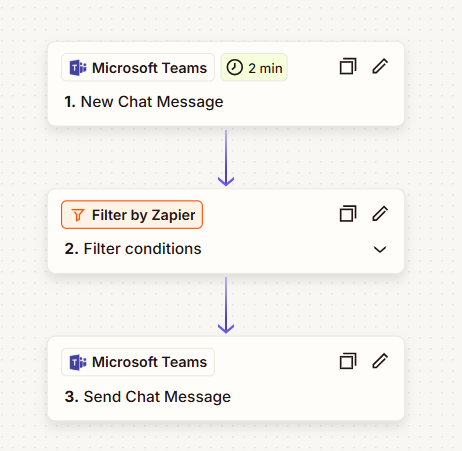Click arrow between filter and send steps

click(x=226, y=305)
